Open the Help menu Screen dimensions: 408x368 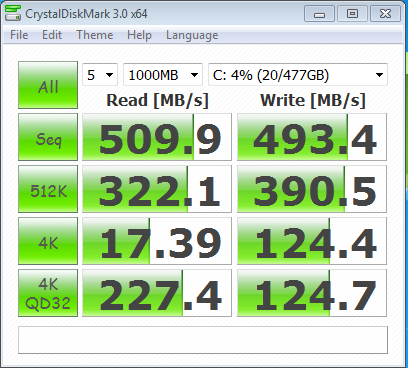point(139,35)
